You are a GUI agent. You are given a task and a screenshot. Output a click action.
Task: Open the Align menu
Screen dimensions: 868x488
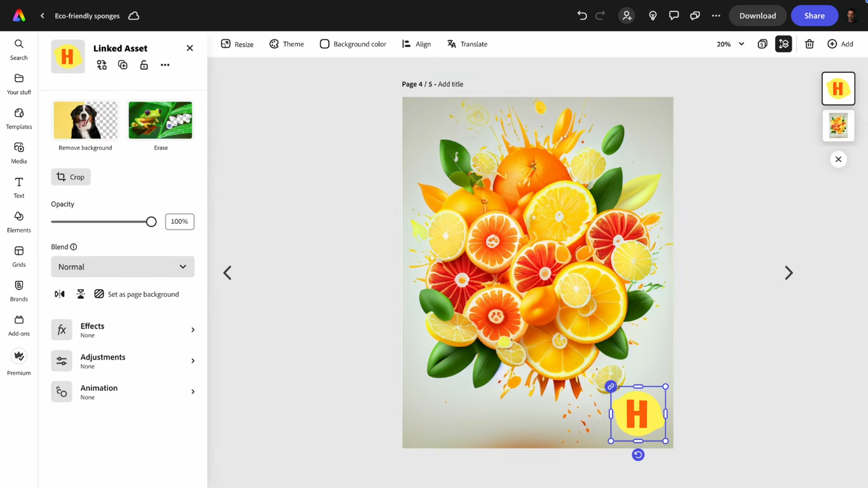[416, 44]
